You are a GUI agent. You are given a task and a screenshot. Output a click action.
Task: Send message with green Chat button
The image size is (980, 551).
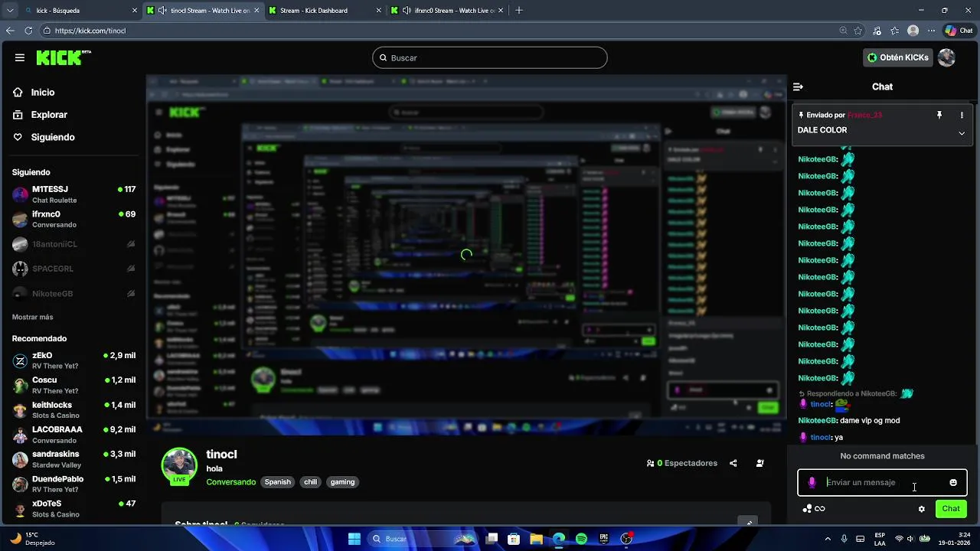pos(951,509)
